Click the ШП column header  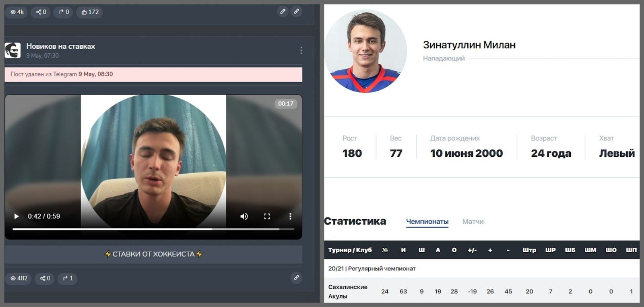pos(631,250)
